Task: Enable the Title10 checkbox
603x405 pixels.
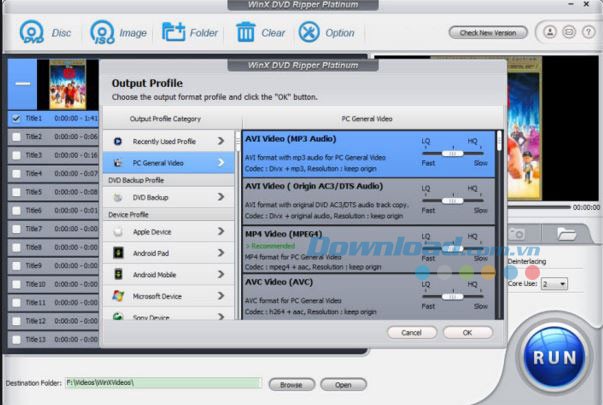Action: [x=15, y=284]
